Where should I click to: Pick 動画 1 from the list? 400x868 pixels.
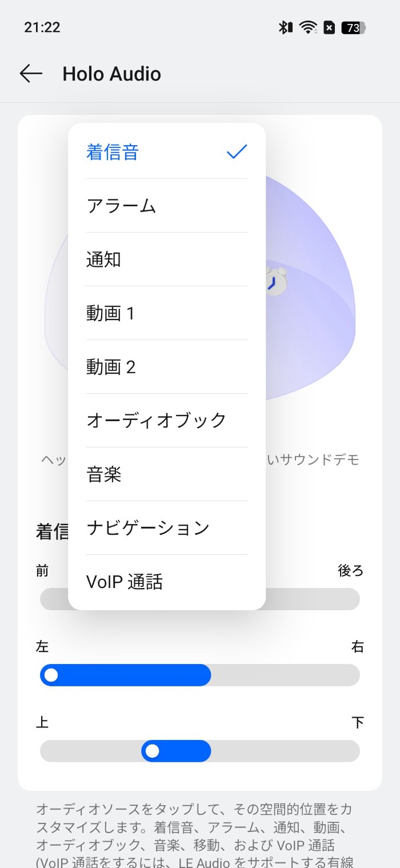coord(167,313)
